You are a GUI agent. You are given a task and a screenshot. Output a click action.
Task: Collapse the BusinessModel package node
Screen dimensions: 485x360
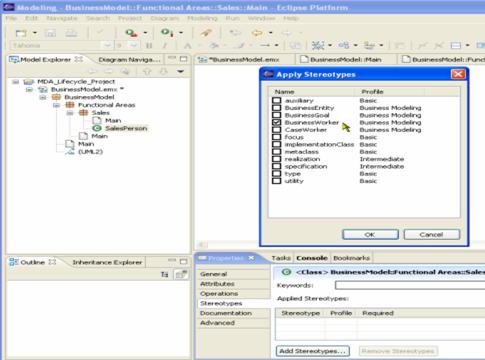click(x=43, y=97)
